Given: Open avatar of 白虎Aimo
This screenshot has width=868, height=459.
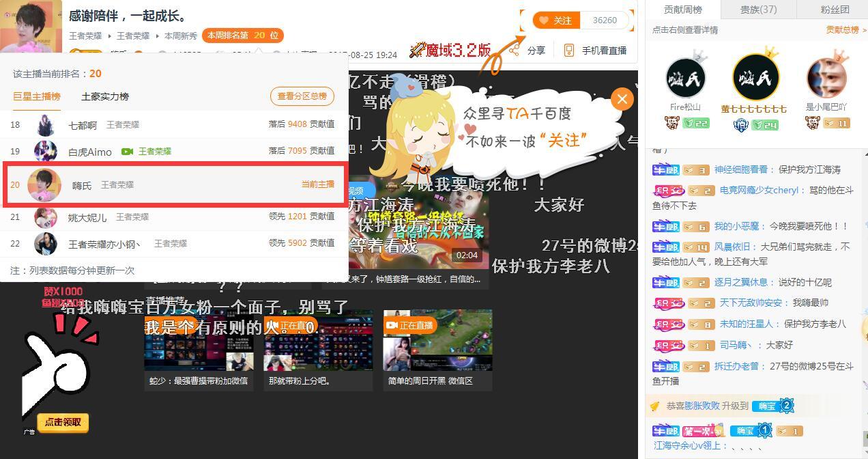Looking at the screenshot, I should 46,151.
